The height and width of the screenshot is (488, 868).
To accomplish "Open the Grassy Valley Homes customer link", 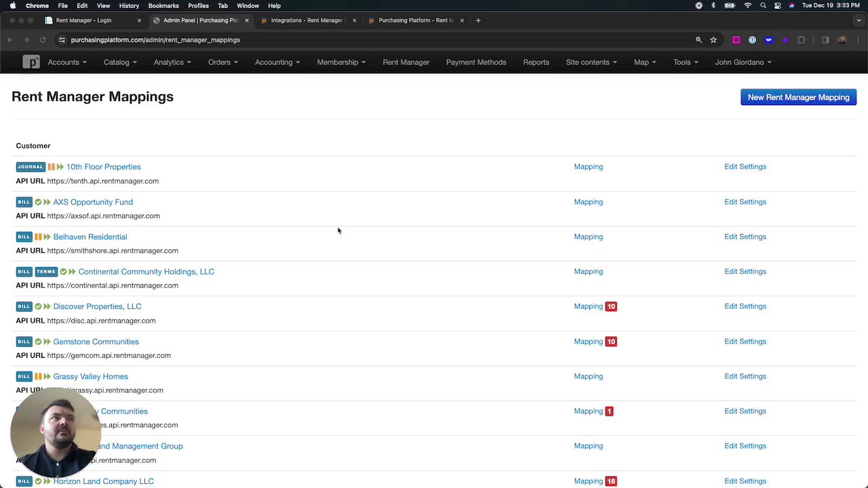I will [x=90, y=376].
